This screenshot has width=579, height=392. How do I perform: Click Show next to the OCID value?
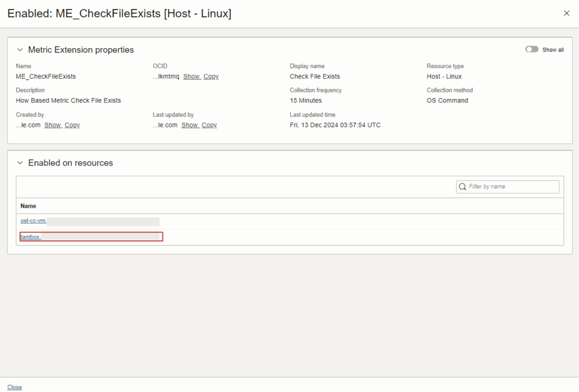coord(191,76)
